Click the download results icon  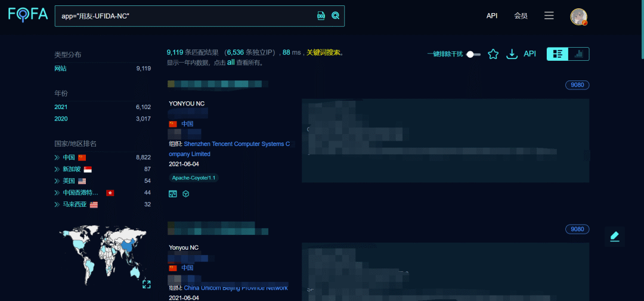[x=512, y=54]
